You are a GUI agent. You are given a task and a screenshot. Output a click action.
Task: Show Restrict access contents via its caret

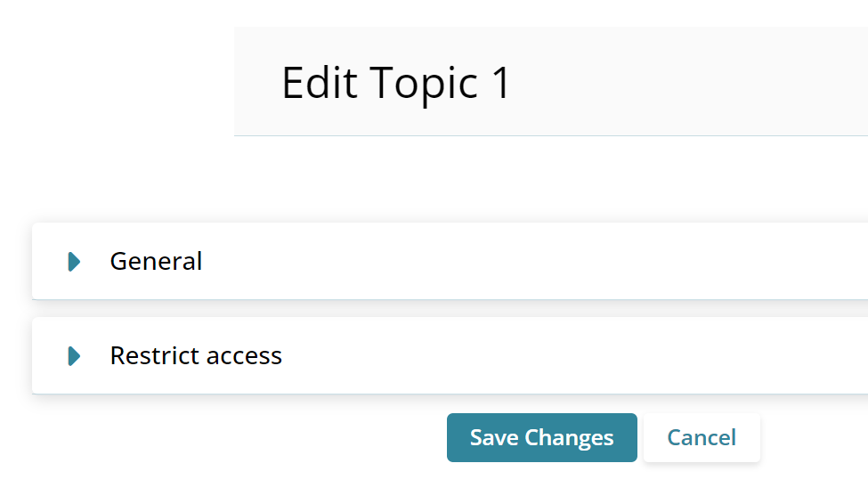tap(74, 356)
